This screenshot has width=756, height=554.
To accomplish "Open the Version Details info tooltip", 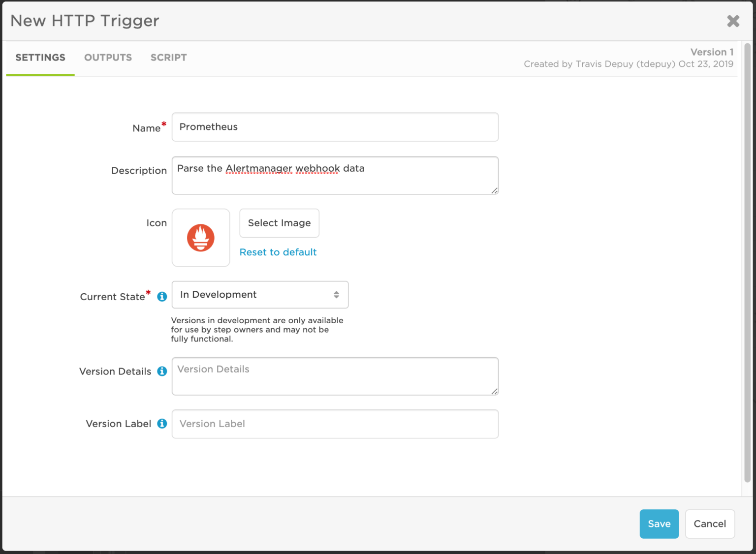I will pyautogui.click(x=161, y=371).
